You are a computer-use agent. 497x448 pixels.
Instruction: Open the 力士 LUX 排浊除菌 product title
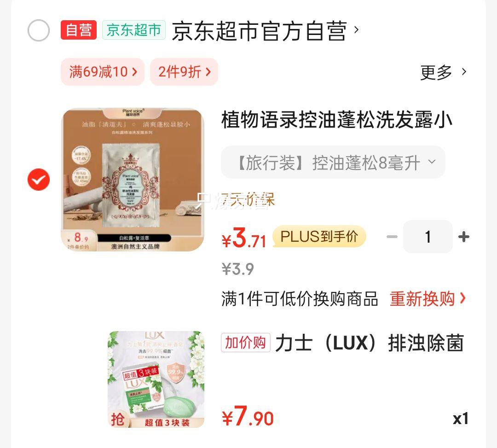click(370, 343)
